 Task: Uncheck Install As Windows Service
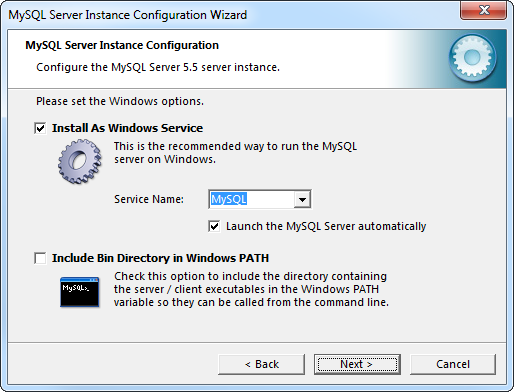(x=40, y=128)
